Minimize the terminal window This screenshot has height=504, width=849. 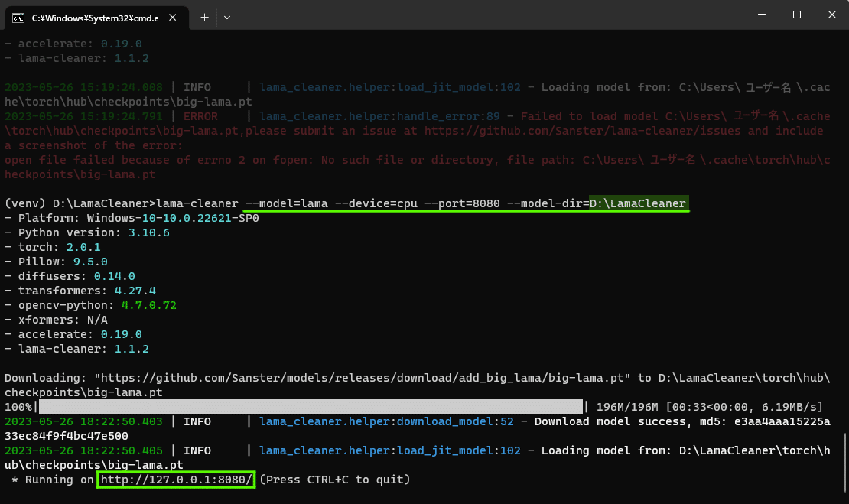[762, 15]
